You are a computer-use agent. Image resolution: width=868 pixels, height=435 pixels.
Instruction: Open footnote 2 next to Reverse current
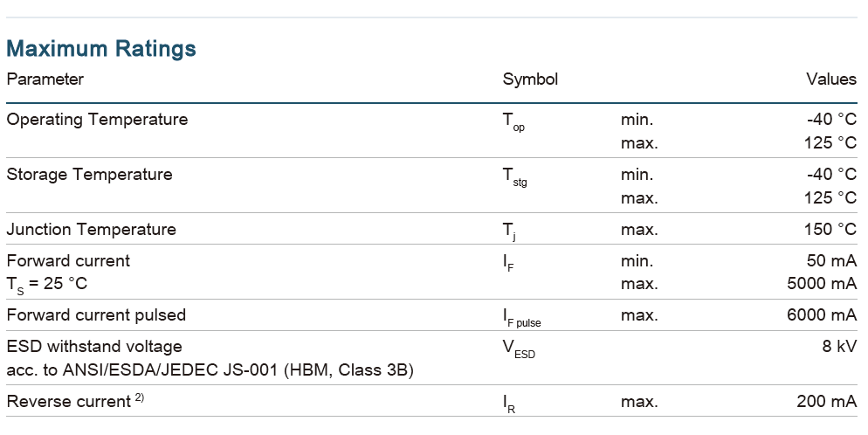click(x=138, y=399)
